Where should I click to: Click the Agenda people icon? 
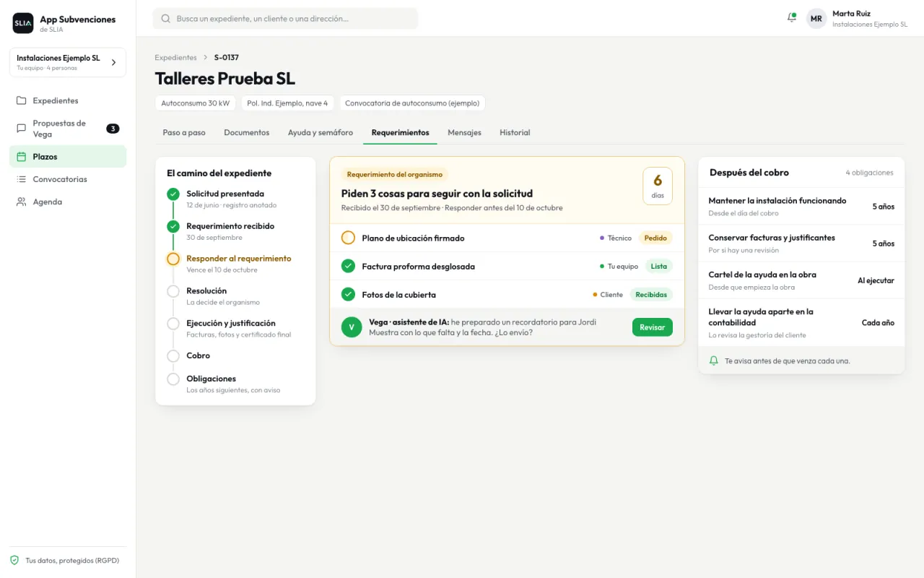coord(22,202)
